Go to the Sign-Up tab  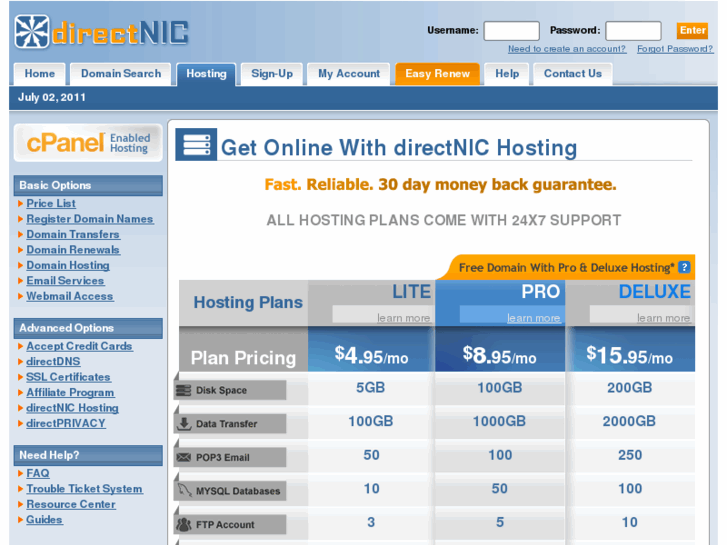click(272, 74)
